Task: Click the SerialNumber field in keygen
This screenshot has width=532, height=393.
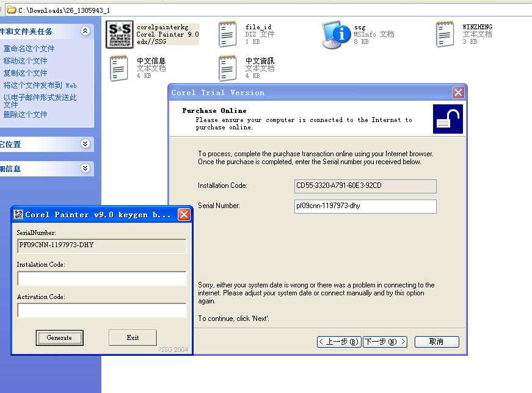Action: (x=102, y=246)
